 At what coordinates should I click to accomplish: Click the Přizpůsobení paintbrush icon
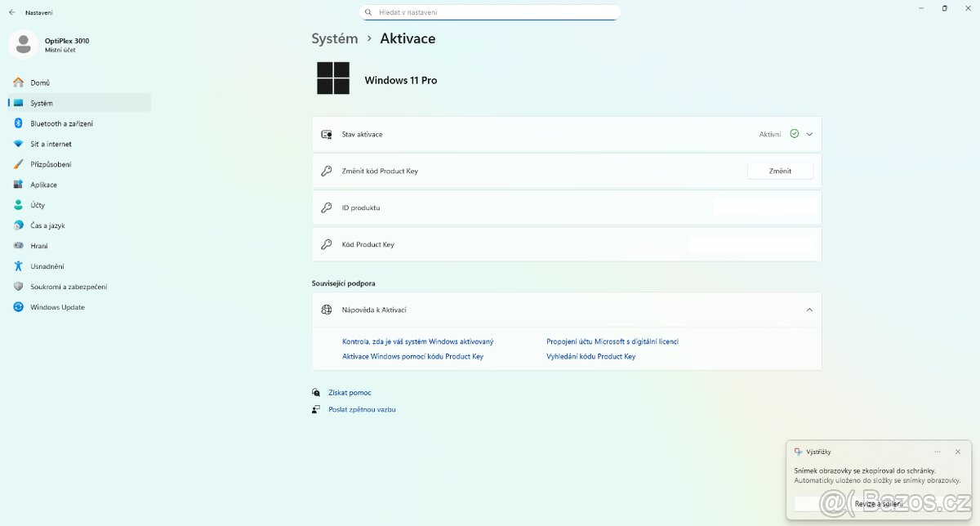(18, 164)
